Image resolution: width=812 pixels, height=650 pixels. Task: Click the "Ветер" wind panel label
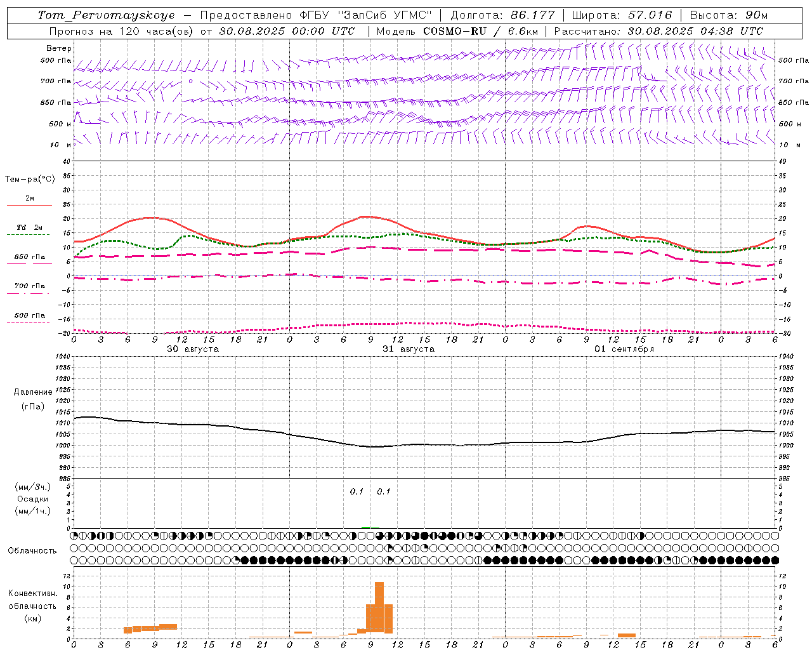(x=59, y=48)
